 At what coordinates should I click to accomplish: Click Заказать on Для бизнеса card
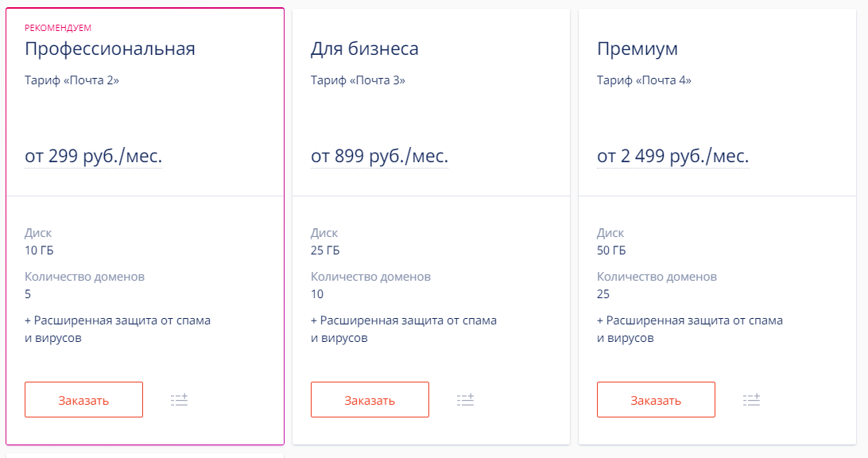point(370,400)
